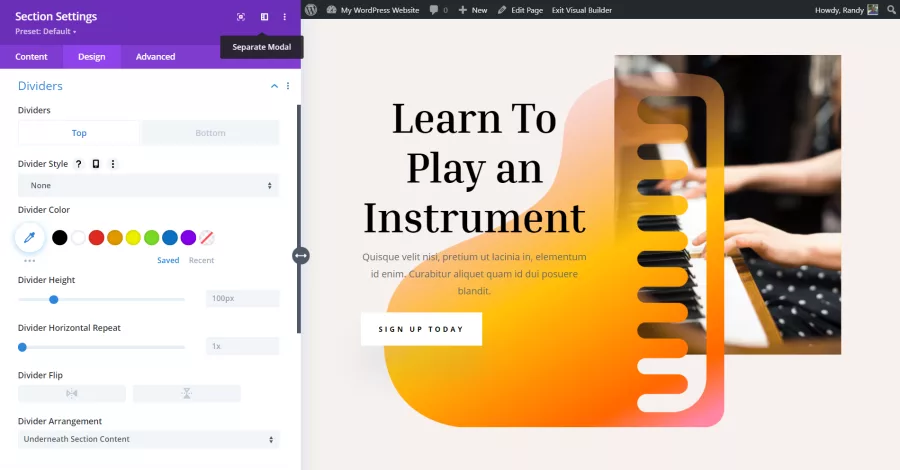Select the Bottom dividers toggle

(x=210, y=133)
